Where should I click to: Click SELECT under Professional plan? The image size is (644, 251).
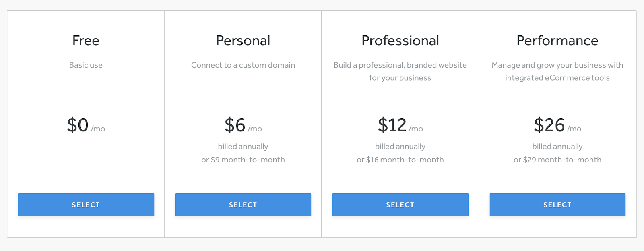point(400,205)
